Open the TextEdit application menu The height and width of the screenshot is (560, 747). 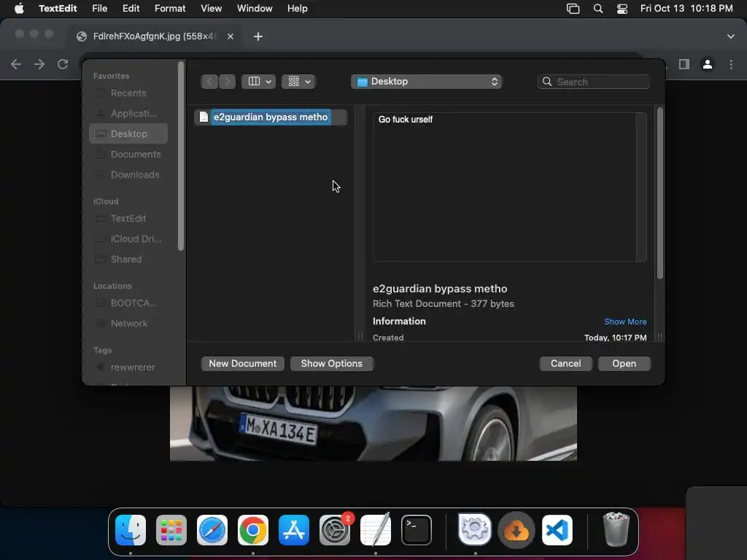(x=58, y=9)
